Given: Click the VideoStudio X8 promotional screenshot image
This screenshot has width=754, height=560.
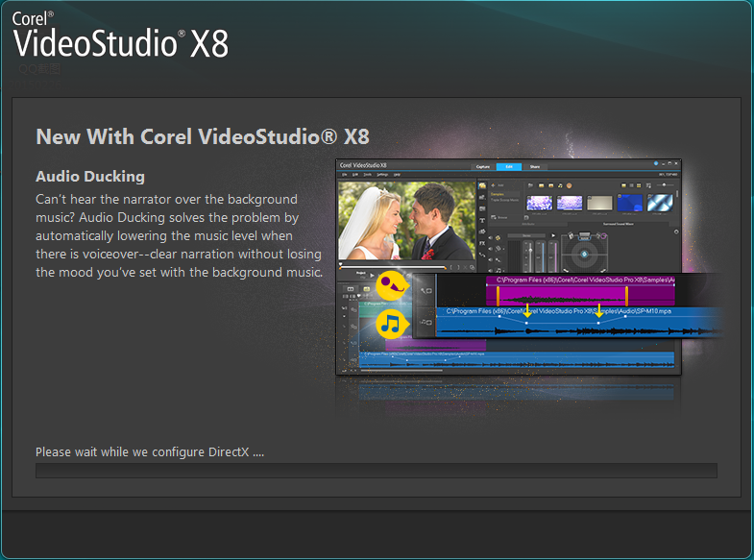Looking at the screenshot, I should [509, 267].
